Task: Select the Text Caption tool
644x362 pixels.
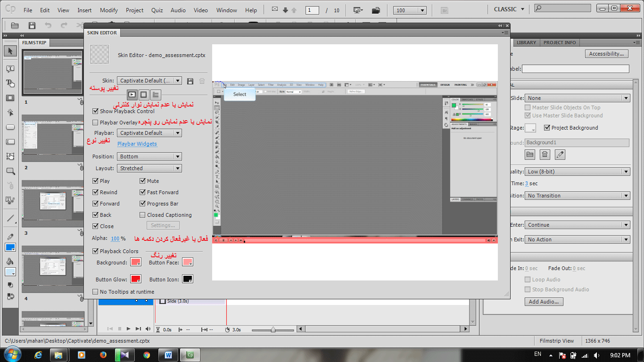Action: [10, 69]
